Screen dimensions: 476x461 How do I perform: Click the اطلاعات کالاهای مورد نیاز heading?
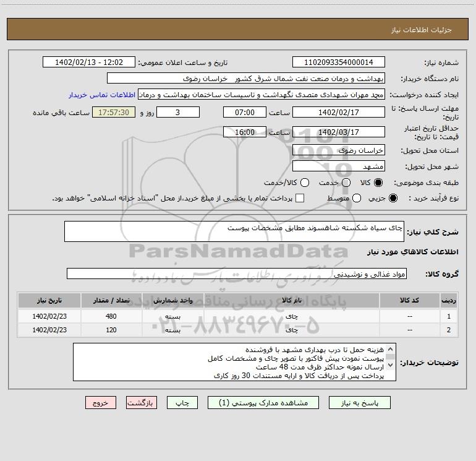(x=412, y=252)
